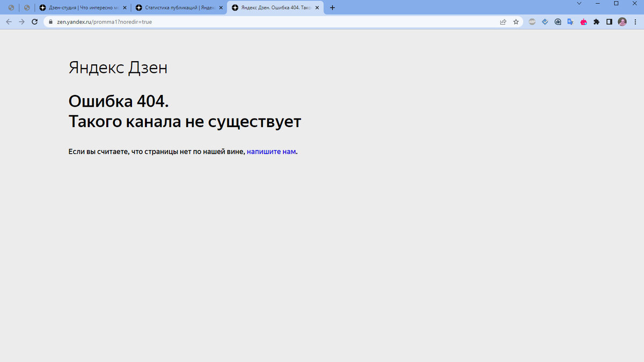
Task: Open the Extensions puzzle piece menu
Action: pyautogui.click(x=596, y=22)
